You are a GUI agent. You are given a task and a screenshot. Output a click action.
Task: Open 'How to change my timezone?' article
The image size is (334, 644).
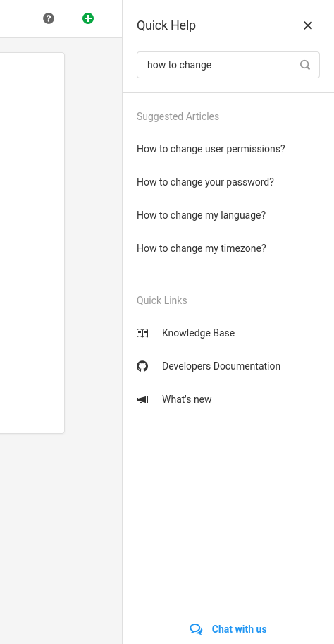pos(202,248)
